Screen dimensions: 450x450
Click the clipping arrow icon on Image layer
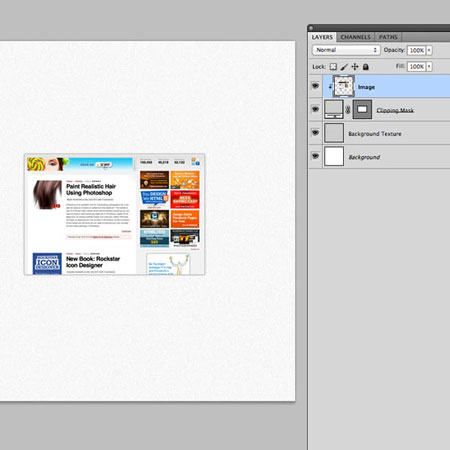pos(330,86)
